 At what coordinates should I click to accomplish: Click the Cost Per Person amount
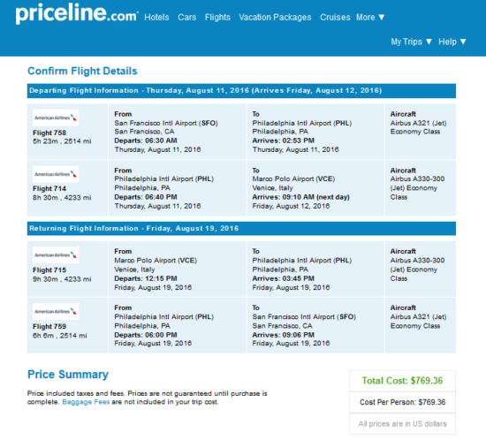coord(402,402)
